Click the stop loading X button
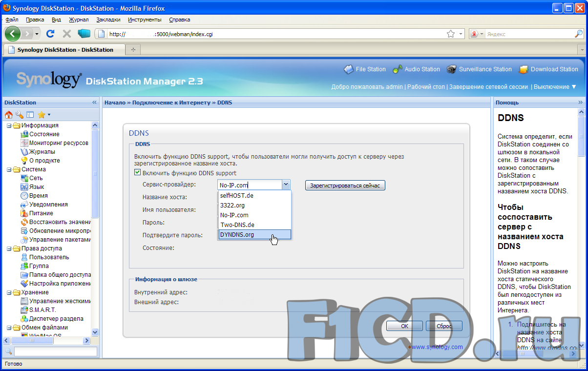 (x=67, y=34)
